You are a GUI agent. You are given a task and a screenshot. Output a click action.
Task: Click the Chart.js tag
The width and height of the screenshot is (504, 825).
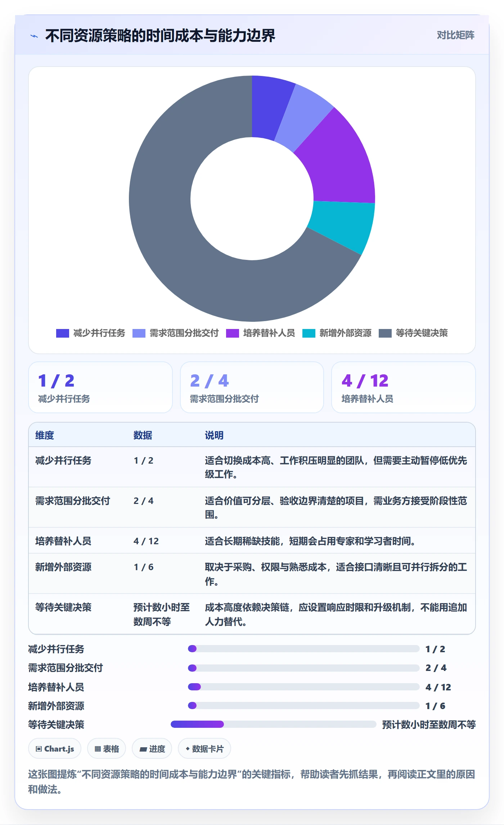tap(55, 749)
